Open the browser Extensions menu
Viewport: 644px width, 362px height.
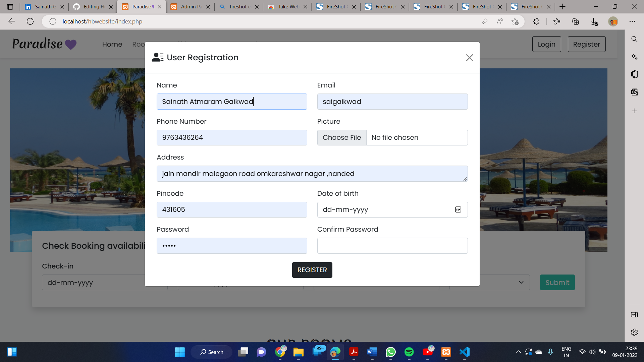(537, 21)
